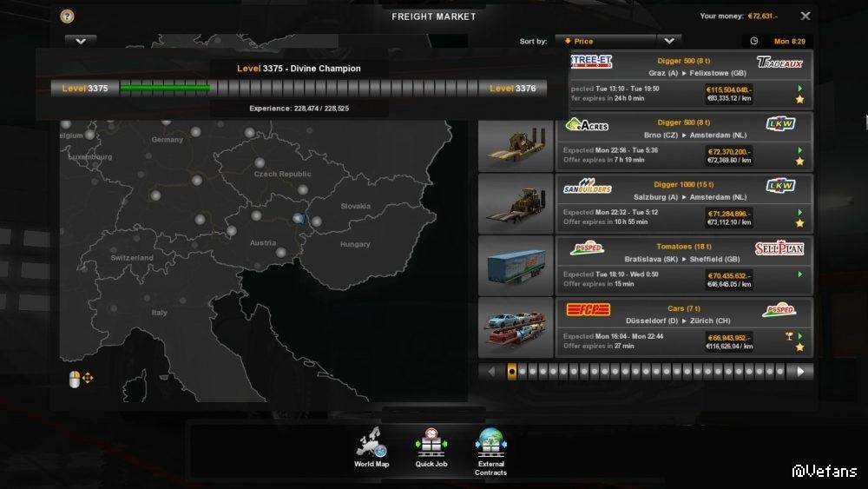Click star icon on Graz job
This screenshot has width=868, height=489.
(x=800, y=99)
